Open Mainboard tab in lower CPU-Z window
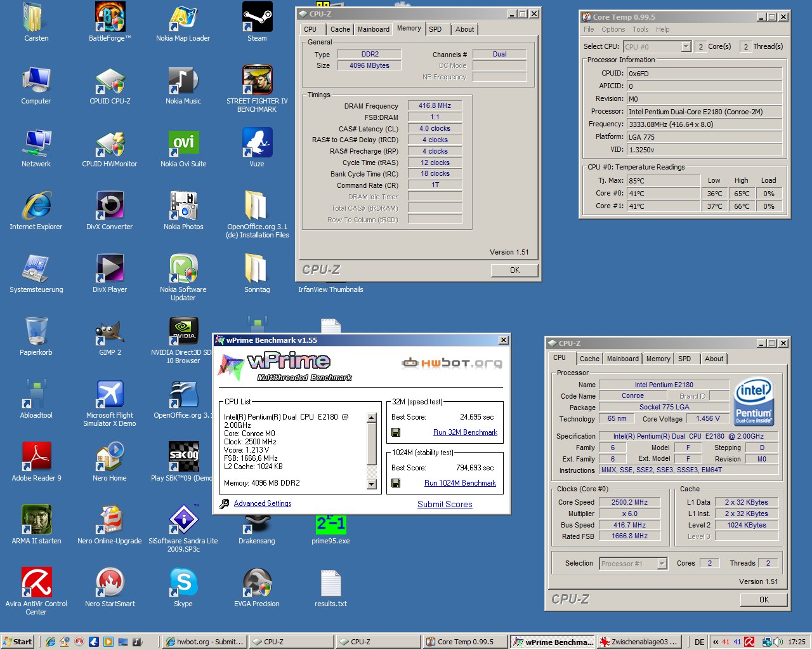This screenshot has height=650, width=812. (623, 359)
